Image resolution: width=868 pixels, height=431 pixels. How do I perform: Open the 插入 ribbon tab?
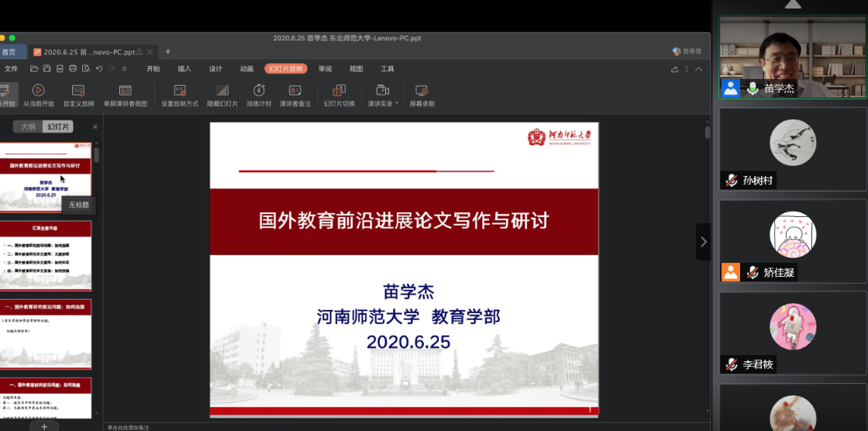[x=184, y=69]
